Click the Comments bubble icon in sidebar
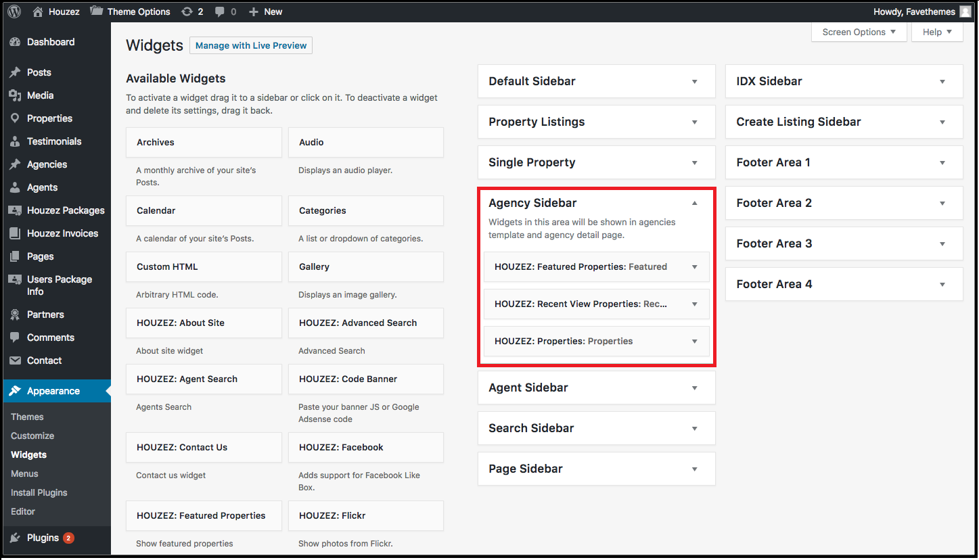Screen dimensions: 979x560 (x=15, y=337)
